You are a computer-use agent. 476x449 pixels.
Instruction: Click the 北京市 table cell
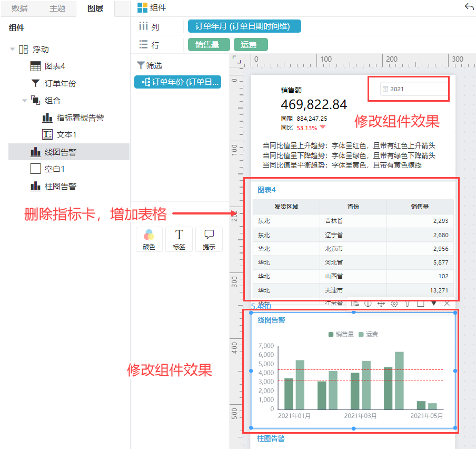click(353, 249)
